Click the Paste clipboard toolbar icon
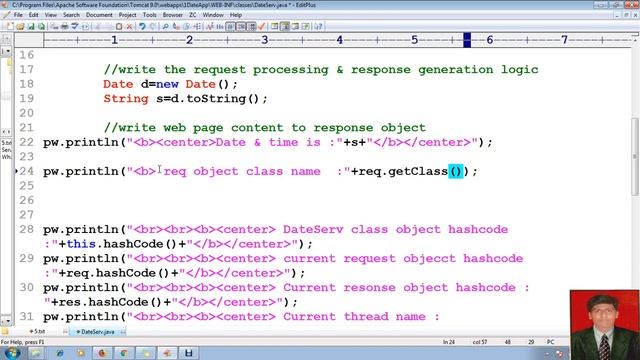640x360 pixels. click(x=119, y=27)
